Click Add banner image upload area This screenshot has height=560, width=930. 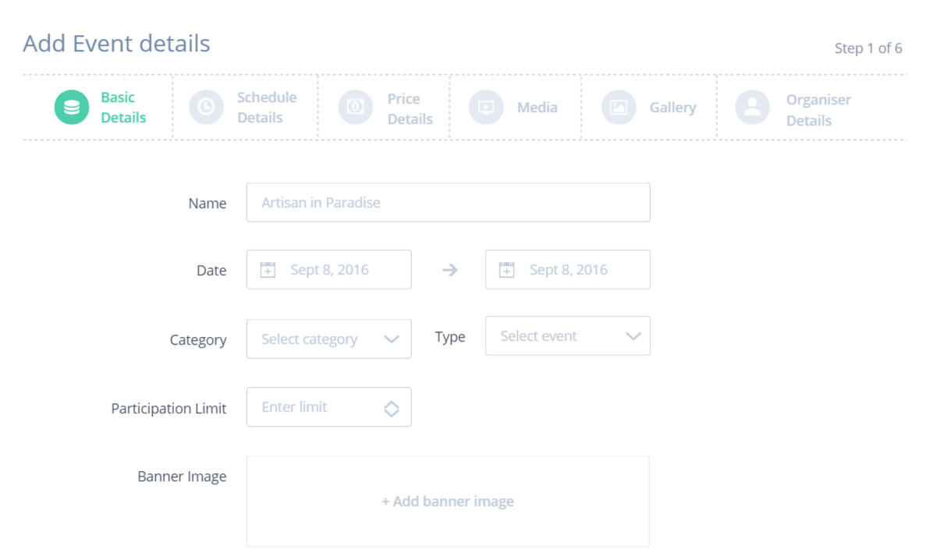(448, 502)
